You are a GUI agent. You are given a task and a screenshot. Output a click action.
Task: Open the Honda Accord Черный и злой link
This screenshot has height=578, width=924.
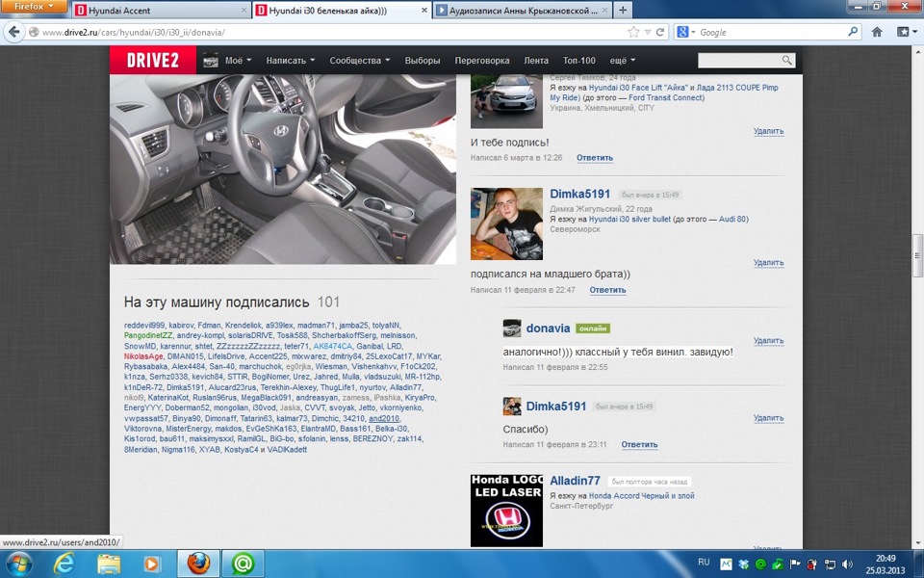click(x=642, y=496)
